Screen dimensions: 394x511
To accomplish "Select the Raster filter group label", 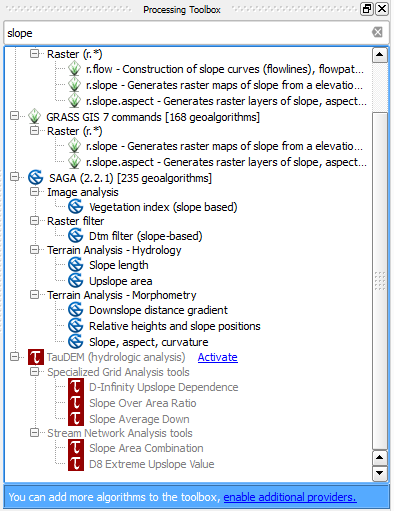I will pos(76,221).
